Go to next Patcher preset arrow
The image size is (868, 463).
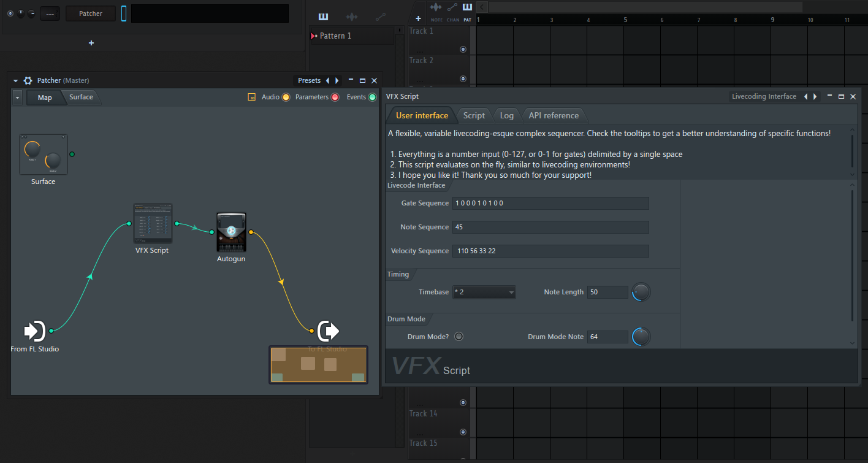click(x=337, y=80)
